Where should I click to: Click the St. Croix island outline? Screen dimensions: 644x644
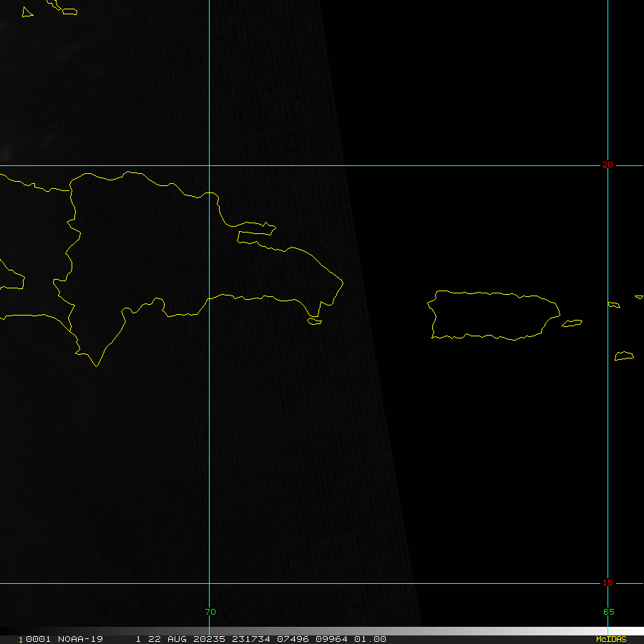point(624,356)
